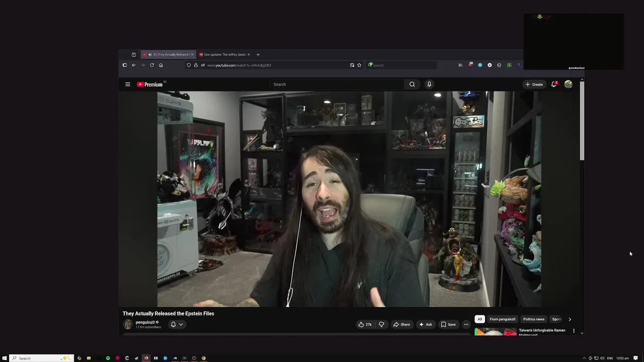
Task: Open the YouTube account avatar menu
Action: click(x=568, y=84)
